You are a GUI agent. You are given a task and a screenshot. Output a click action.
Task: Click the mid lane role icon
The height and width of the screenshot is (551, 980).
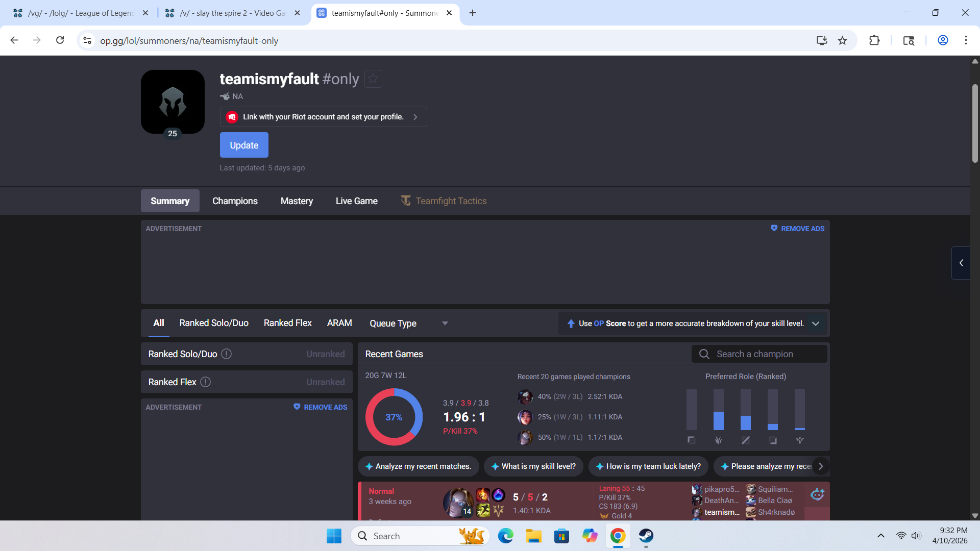click(x=745, y=440)
